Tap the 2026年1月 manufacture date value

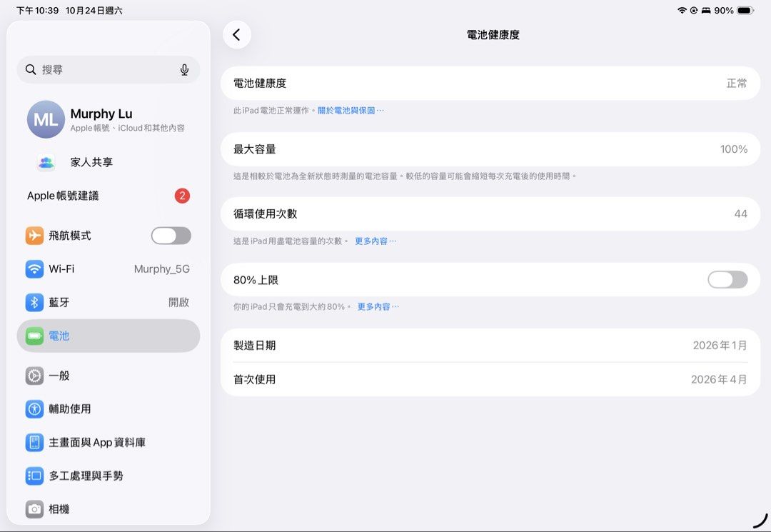coord(720,345)
